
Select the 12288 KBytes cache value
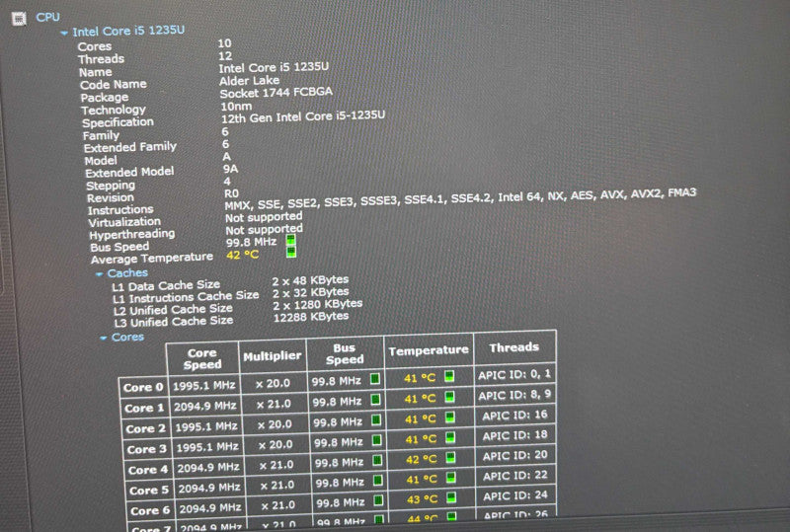click(x=311, y=317)
